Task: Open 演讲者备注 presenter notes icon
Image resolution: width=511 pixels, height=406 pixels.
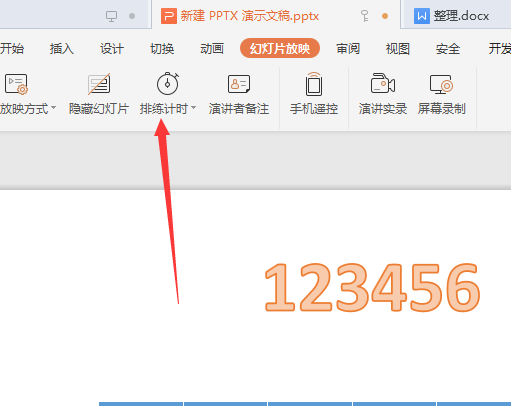Action: pyautogui.click(x=239, y=84)
